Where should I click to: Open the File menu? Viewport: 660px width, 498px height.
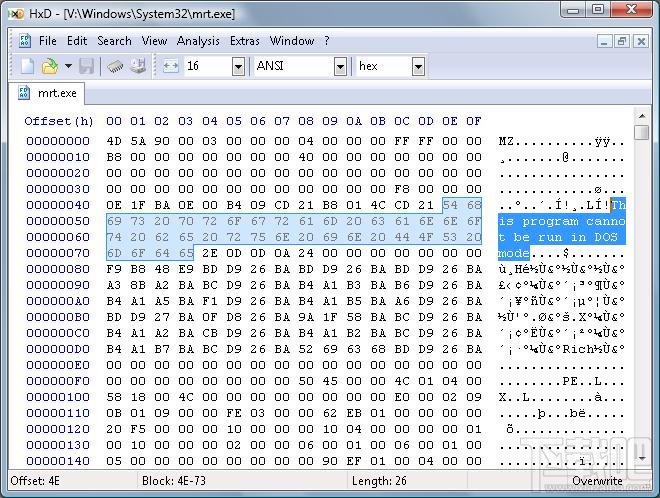click(48, 41)
